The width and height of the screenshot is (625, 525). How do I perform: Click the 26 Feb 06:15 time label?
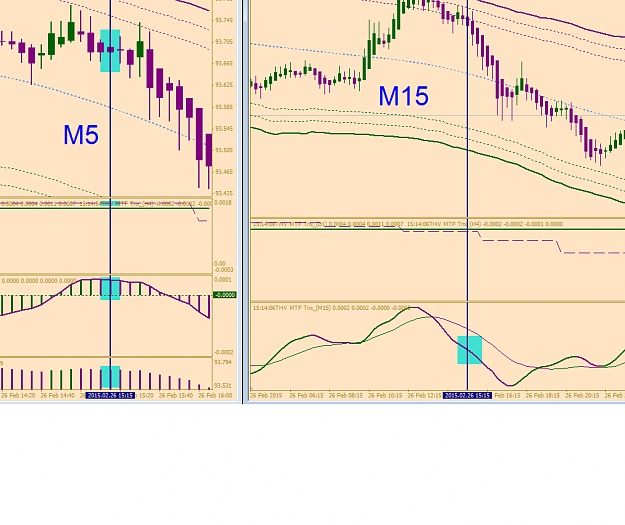coord(306,395)
